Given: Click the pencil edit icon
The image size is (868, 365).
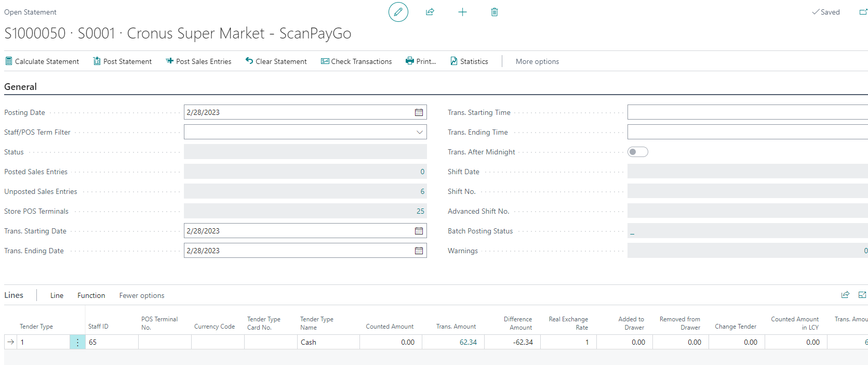Looking at the screenshot, I should point(398,12).
